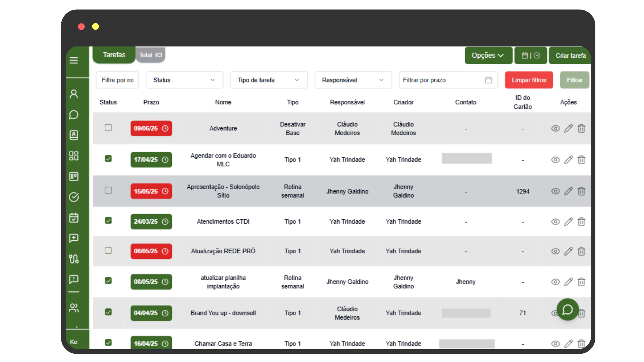Open the flow connector sidebar icon
Screen dimensions: 644x362
coord(74,259)
